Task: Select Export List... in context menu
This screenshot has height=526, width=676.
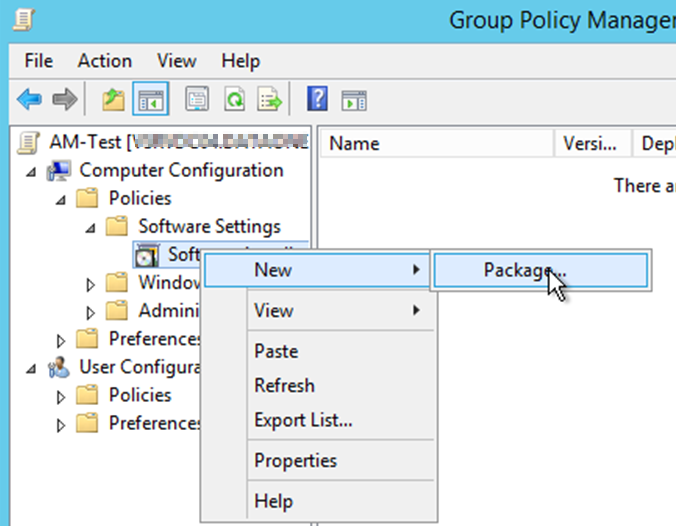Action: tap(303, 420)
